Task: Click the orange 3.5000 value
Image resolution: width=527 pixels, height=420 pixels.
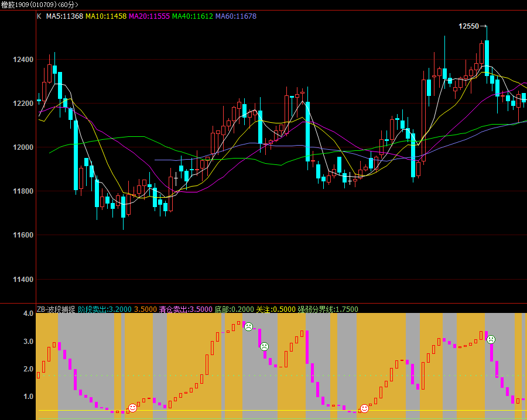Action: (146, 309)
